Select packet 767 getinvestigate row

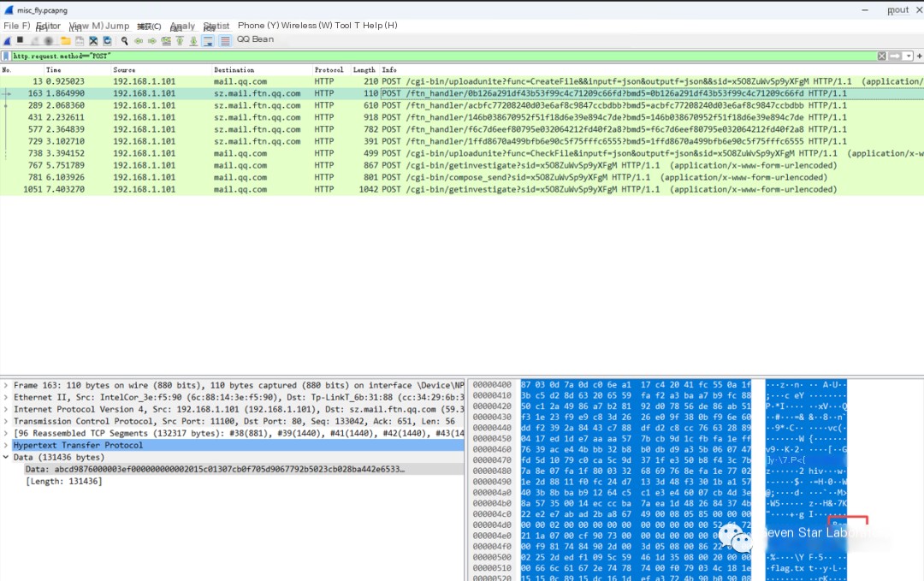pos(462,165)
